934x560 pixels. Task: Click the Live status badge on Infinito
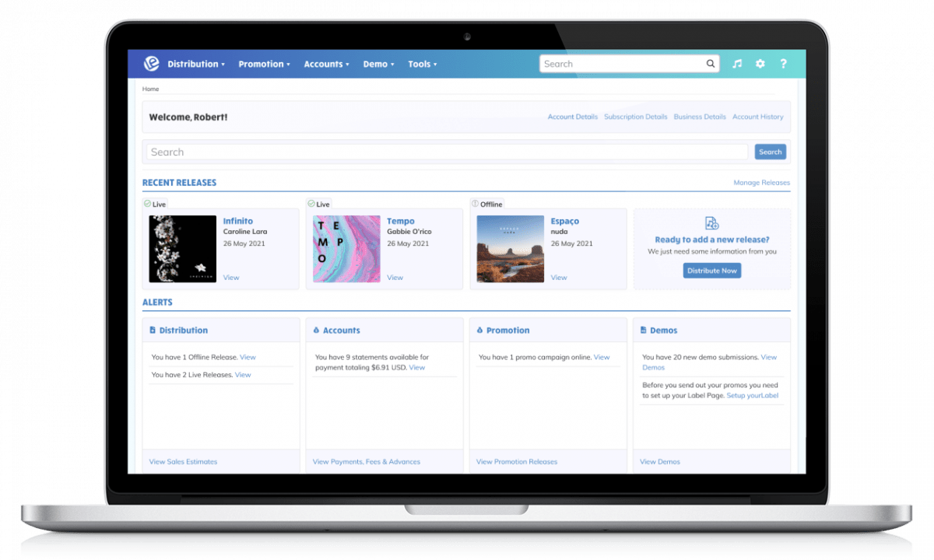(155, 204)
